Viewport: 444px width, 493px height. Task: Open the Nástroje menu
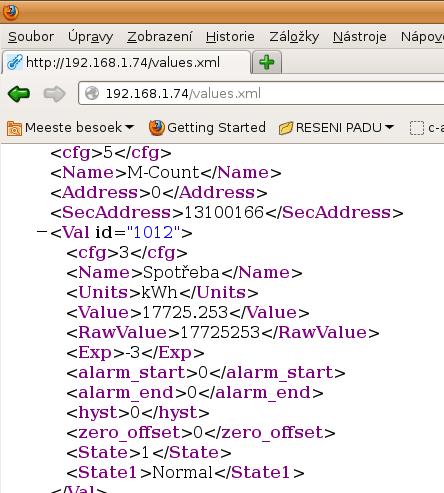(x=360, y=37)
